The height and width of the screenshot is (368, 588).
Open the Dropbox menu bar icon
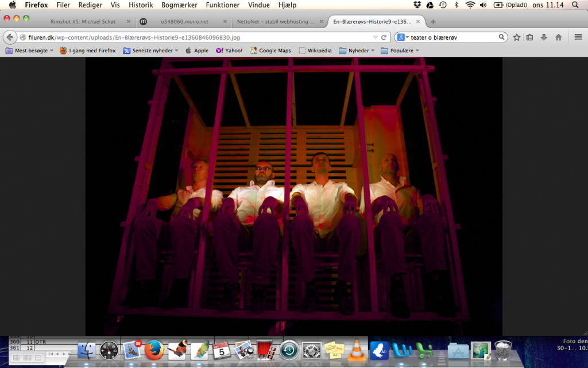[x=417, y=5]
